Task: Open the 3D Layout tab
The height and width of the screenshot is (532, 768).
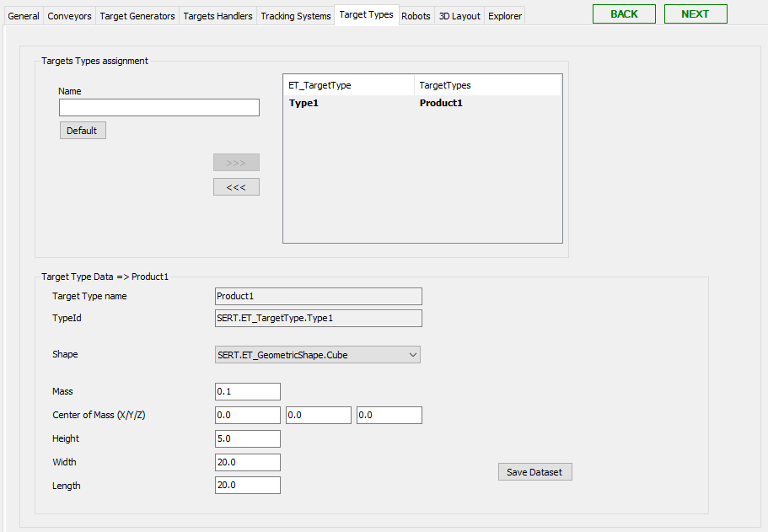Action: click(459, 14)
